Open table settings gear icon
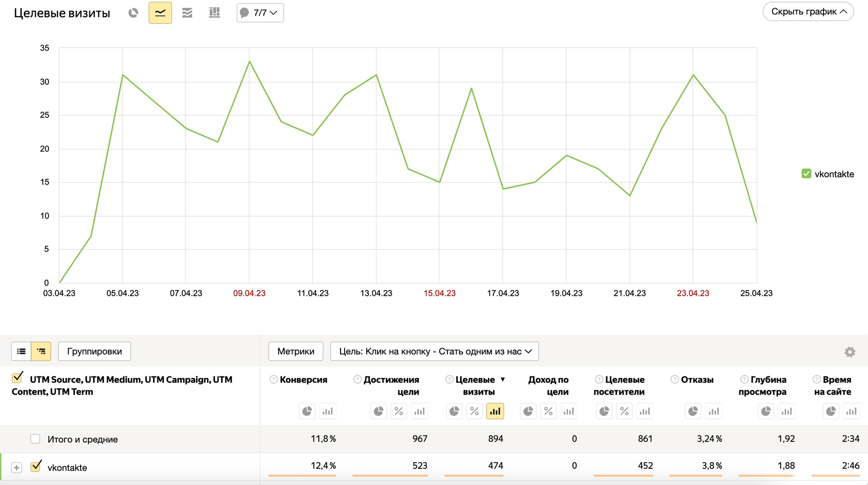 pyautogui.click(x=850, y=352)
